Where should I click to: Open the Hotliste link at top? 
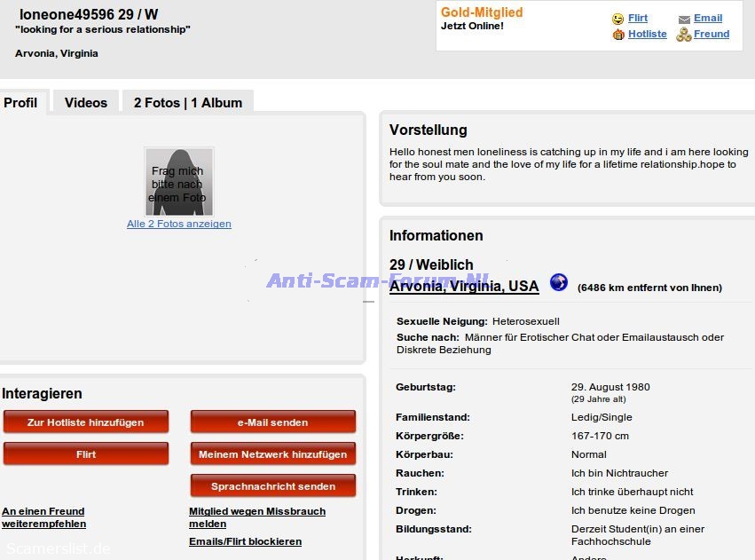pos(647,34)
